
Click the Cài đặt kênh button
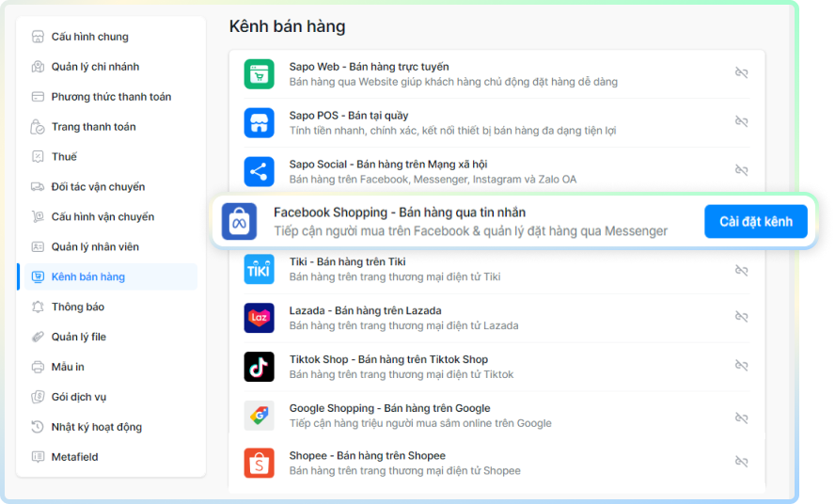point(756,222)
